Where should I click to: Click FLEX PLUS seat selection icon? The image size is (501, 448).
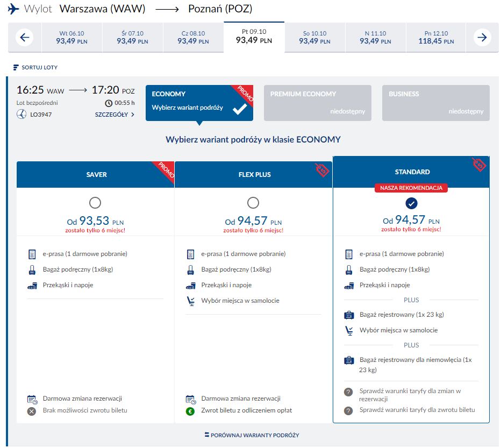[191, 301]
